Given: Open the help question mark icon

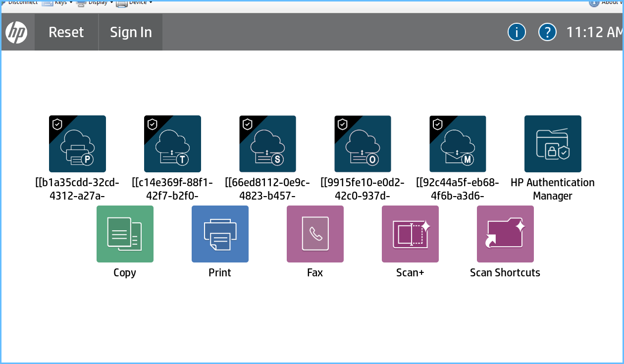Looking at the screenshot, I should [547, 33].
